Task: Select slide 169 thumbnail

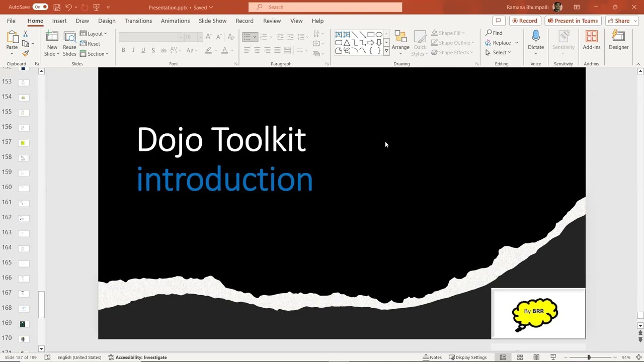Action: [x=23, y=324]
